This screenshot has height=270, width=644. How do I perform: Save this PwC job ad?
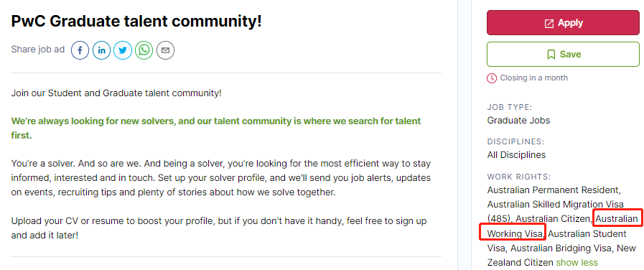[x=563, y=55]
